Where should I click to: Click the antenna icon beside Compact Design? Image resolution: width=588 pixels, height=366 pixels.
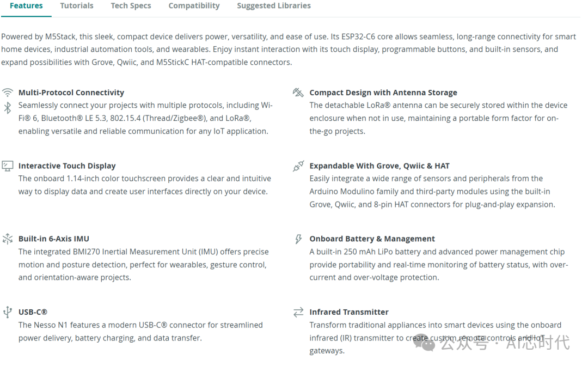298,92
